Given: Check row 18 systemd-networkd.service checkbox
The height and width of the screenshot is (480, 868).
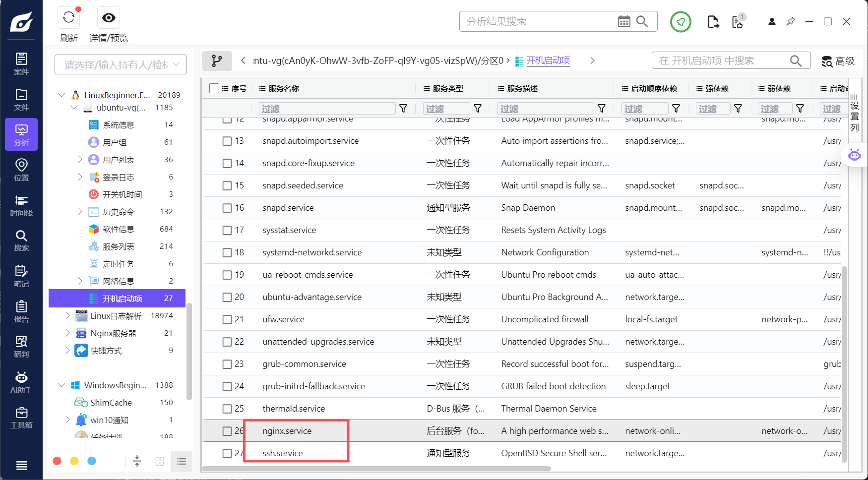Looking at the screenshot, I should click(227, 252).
